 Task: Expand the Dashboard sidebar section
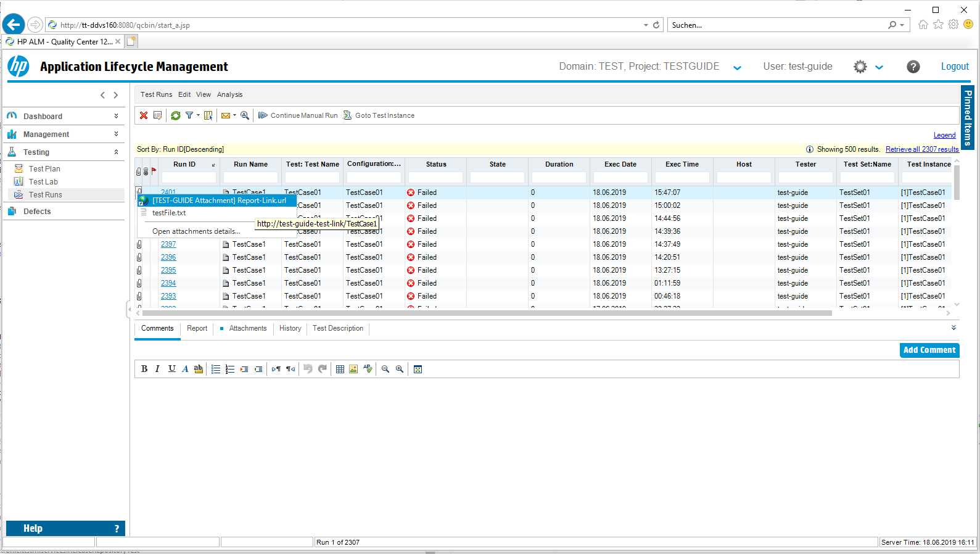116,116
